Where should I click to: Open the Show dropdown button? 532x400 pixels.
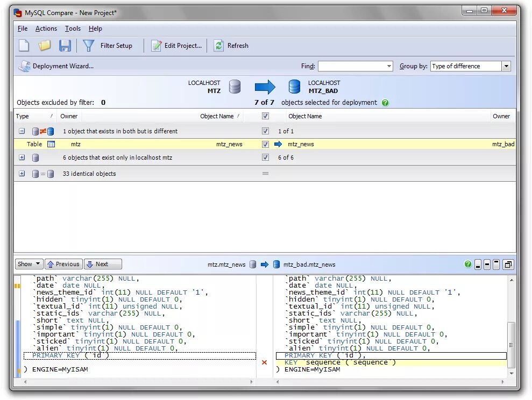pos(29,264)
